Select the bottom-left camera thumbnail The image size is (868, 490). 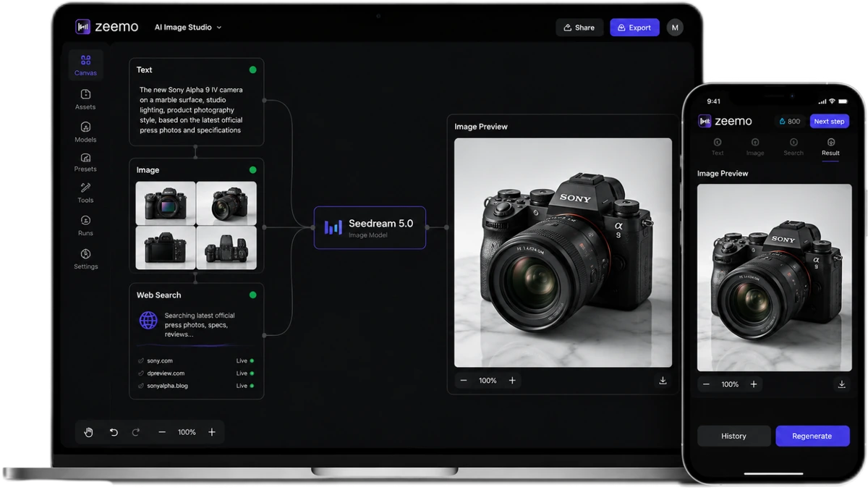(x=166, y=248)
